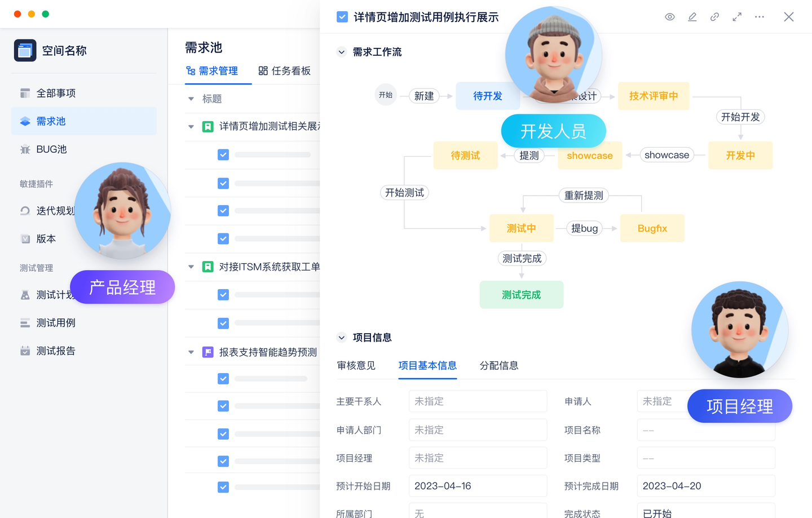
Task: Toggle first checkbox under 对接ITSM系统获取工单
Action: click(x=223, y=295)
